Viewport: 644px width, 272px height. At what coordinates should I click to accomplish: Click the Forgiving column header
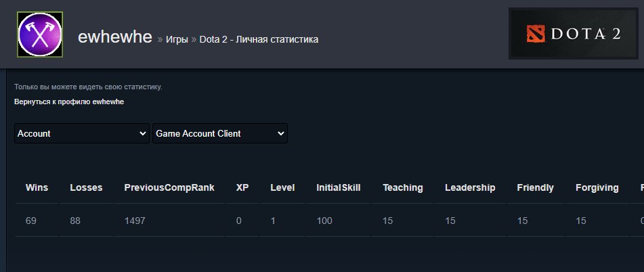[x=597, y=187]
